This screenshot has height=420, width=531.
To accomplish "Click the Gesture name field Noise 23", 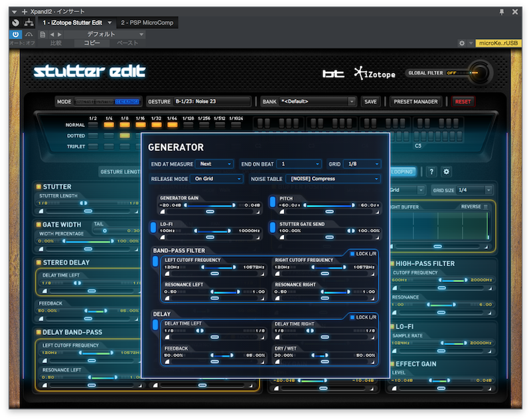I will click(x=212, y=102).
